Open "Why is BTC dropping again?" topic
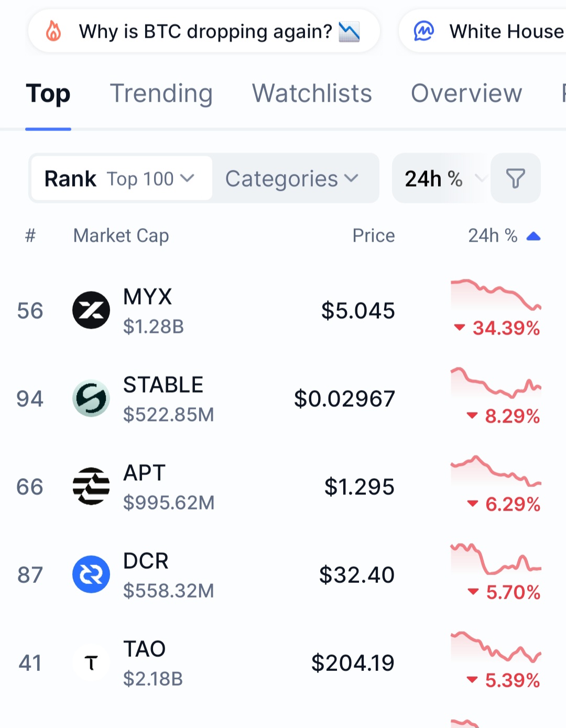 point(205,31)
